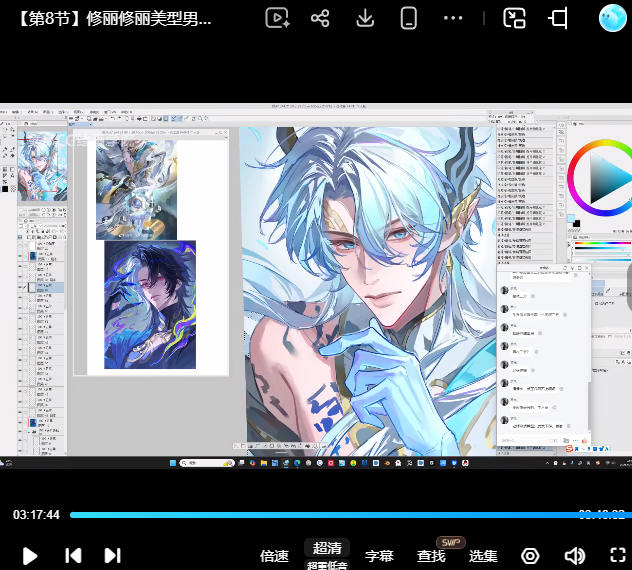Click the video title 【第8节】修丽修丽美型男

115,19
